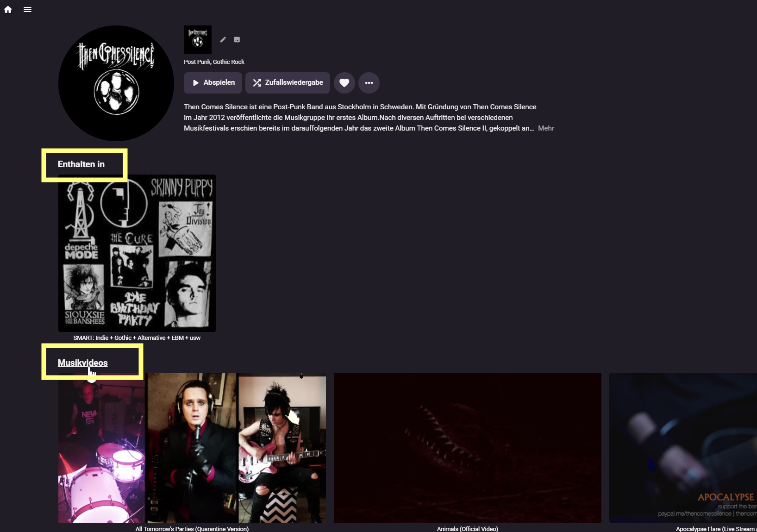
Task: Click the SMART: Indie + Gothic playlist title
Action: coord(137,338)
